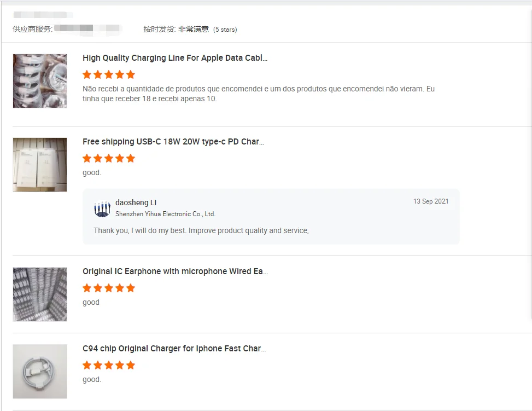Click the star rating under Charging Line review
532x411 pixels.
pos(109,74)
